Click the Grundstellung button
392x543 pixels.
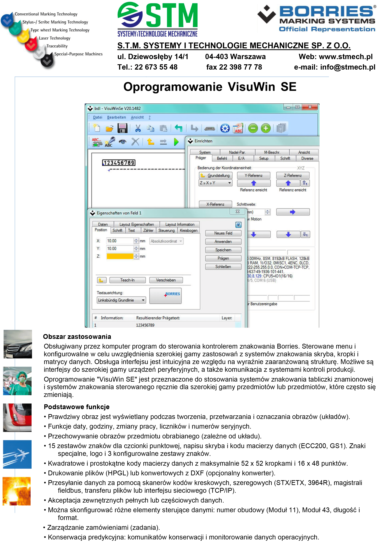coord(215,175)
